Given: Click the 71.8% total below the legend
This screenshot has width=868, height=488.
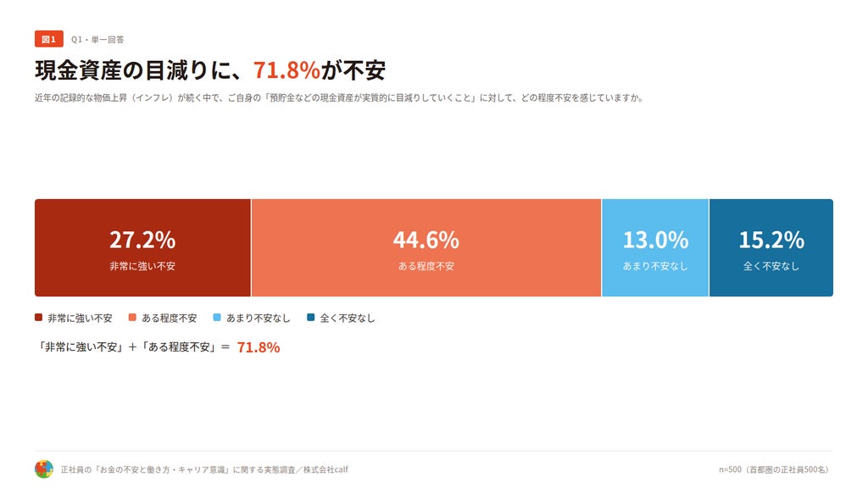Looking at the screenshot, I should click(x=259, y=347).
